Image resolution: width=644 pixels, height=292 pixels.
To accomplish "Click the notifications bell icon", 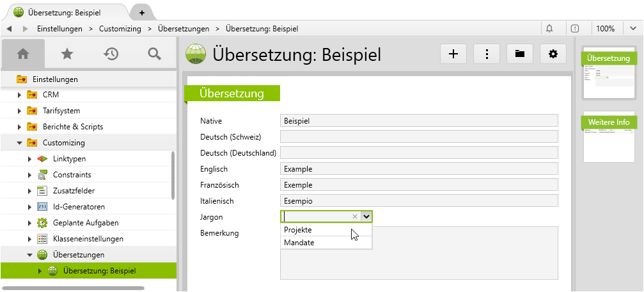I will [x=549, y=29].
